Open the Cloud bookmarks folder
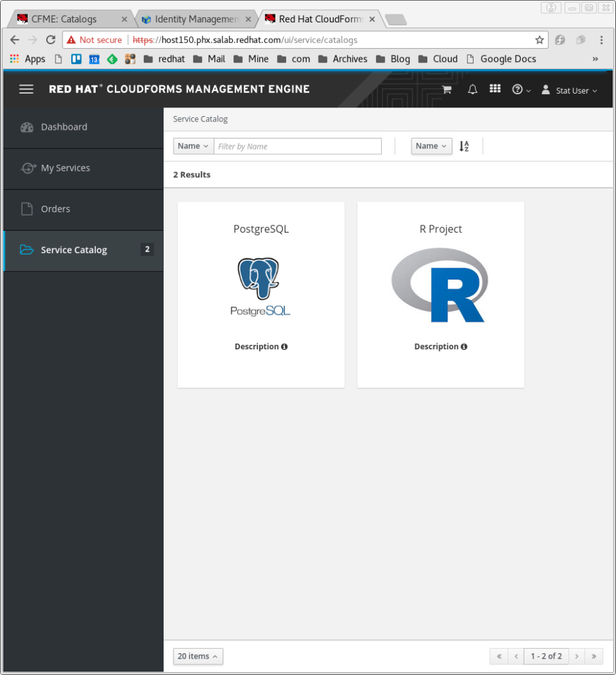Viewport: 616px width, 675px height. click(x=438, y=59)
